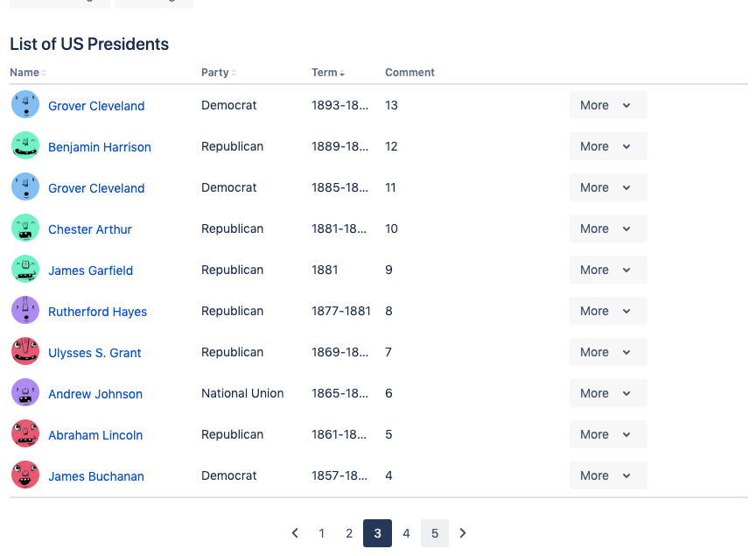The width and height of the screenshot is (756, 556).
Task: Open the More dropdown for Chester Arthur
Action: click(x=608, y=229)
